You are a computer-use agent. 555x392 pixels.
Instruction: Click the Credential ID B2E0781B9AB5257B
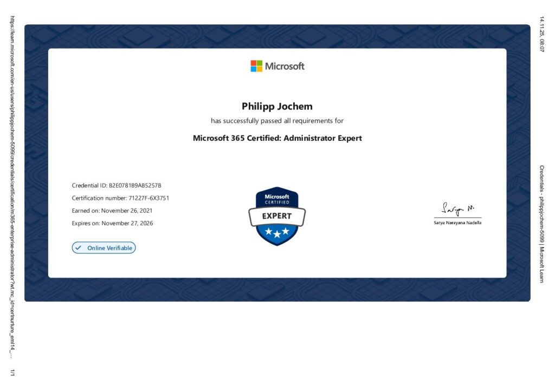coord(117,186)
